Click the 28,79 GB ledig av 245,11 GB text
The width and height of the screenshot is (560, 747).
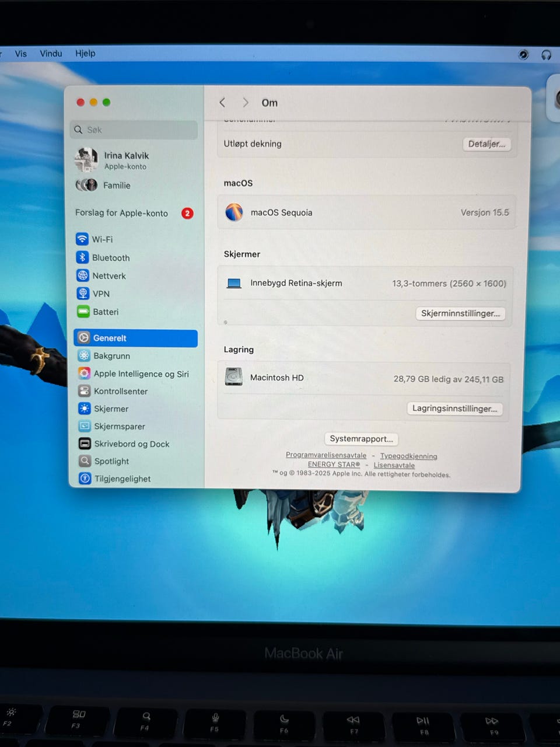click(448, 379)
